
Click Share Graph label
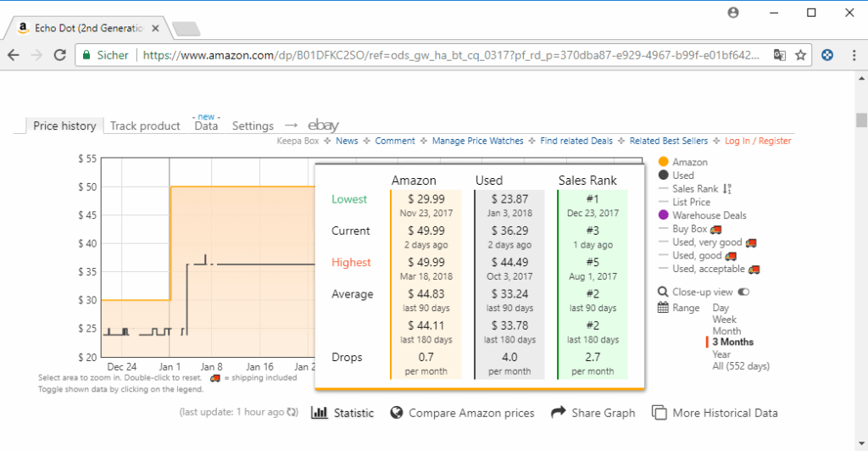pos(604,413)
